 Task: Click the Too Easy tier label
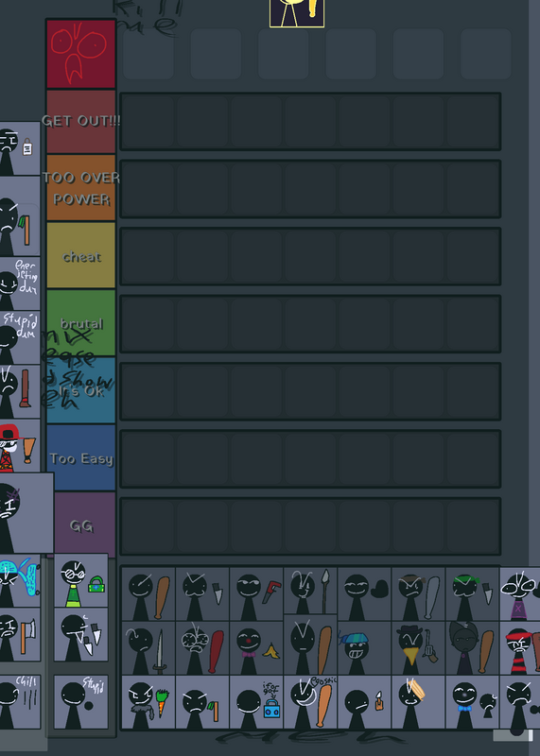pos(81,458)
